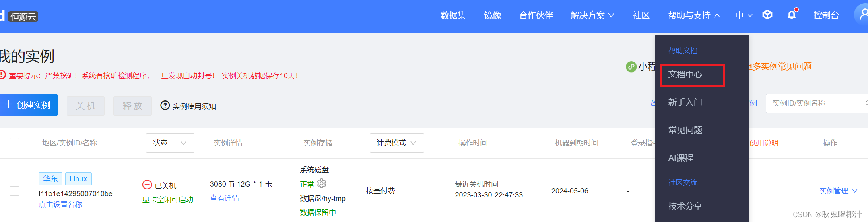
Task: Click the 3080 Ti-12G * 1 卡 text
Action: (x=241, y=184)
